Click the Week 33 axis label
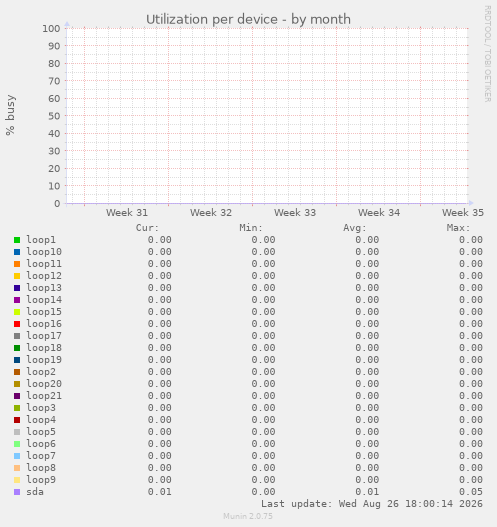This screenshot has height=527, width=497. tap(295, 213)
